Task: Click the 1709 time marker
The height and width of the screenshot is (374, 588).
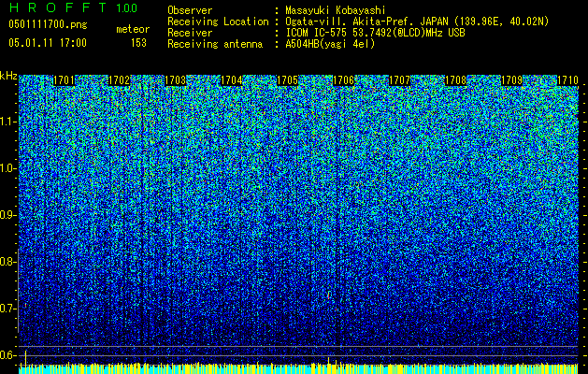Action: click(x=511, y=80)
